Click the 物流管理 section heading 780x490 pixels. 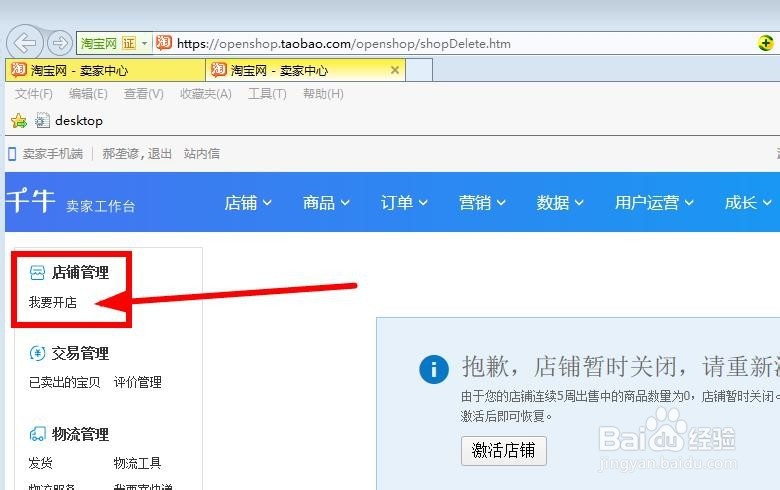coord(81,434)
